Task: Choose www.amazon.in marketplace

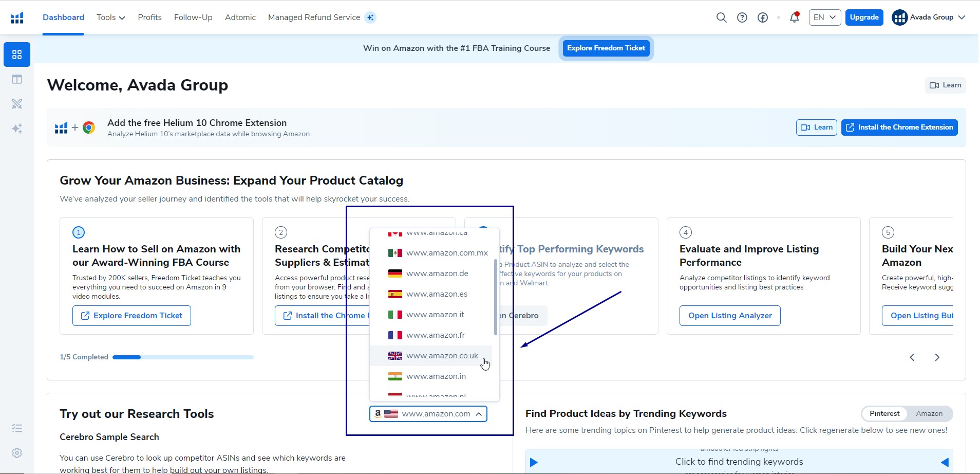Action: tap(431, 376)
